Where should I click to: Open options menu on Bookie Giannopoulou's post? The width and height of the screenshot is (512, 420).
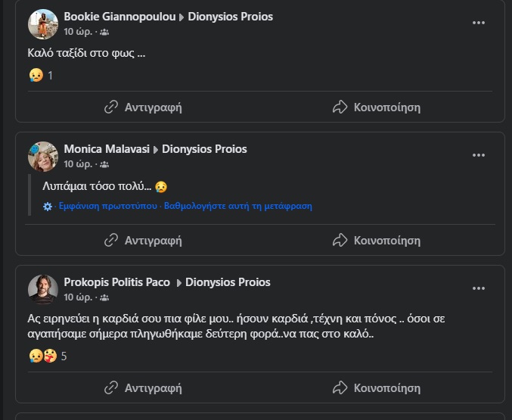[478, 23]
